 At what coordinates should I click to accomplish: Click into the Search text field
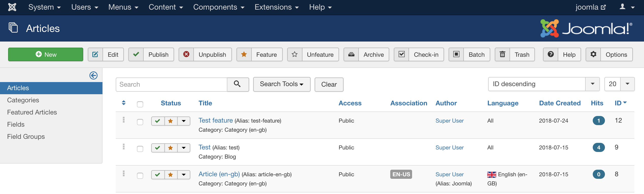pyautogui.click(x=172, y=84)
